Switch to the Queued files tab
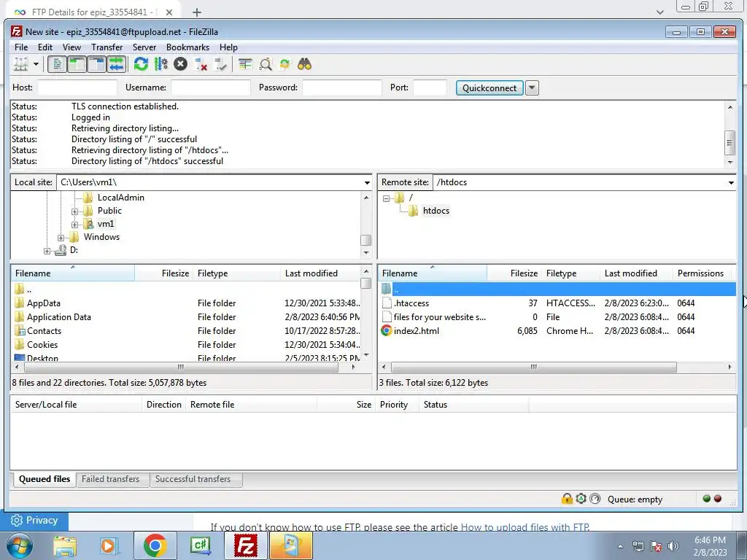 pos(44,479)
